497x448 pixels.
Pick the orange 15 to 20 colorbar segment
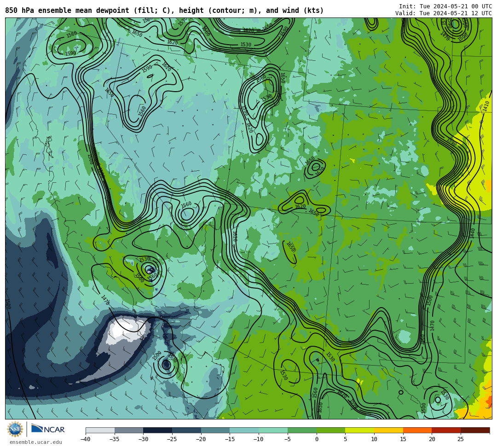click(x=417, y=431)
